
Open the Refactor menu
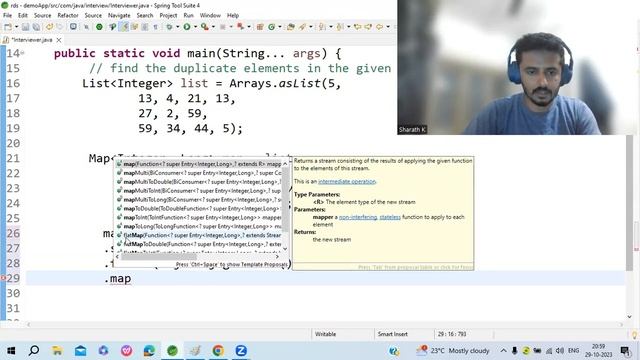pyautogui.click(x=67, y=16)
